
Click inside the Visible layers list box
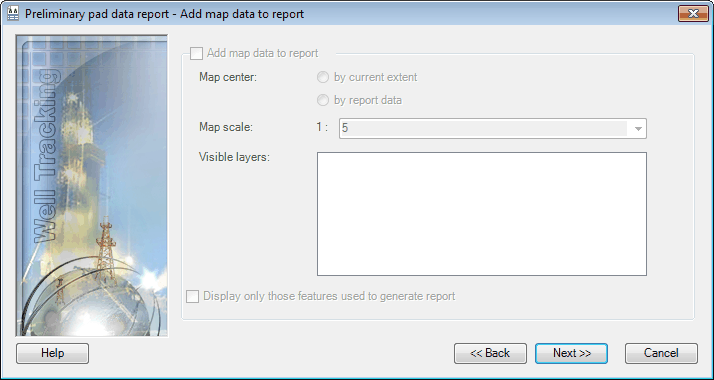click(482, 214)
